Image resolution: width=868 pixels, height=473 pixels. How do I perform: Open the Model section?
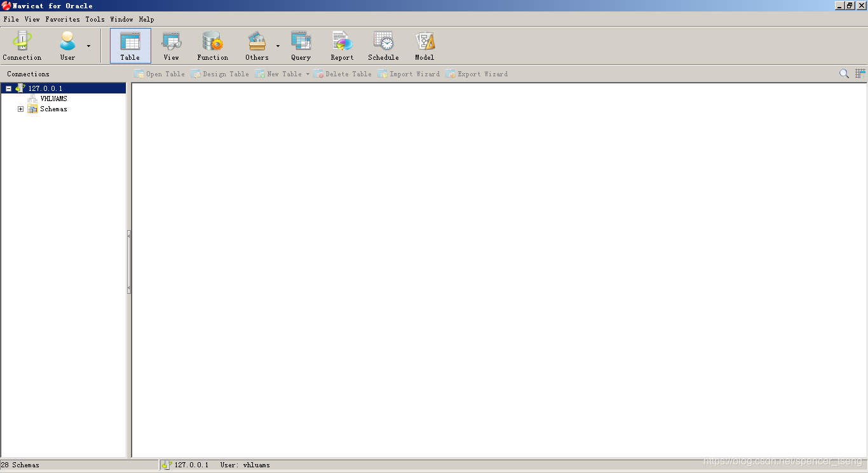424,46
